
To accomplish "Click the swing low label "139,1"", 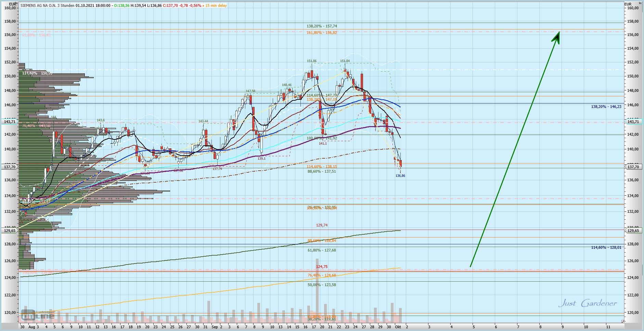I will (261, 159).
